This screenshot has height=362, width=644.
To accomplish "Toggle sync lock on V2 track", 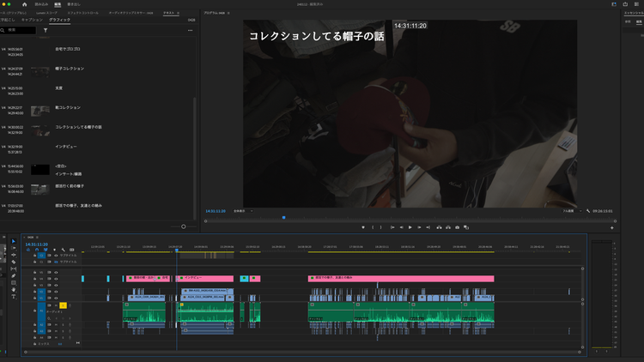I will pos(49,292).
